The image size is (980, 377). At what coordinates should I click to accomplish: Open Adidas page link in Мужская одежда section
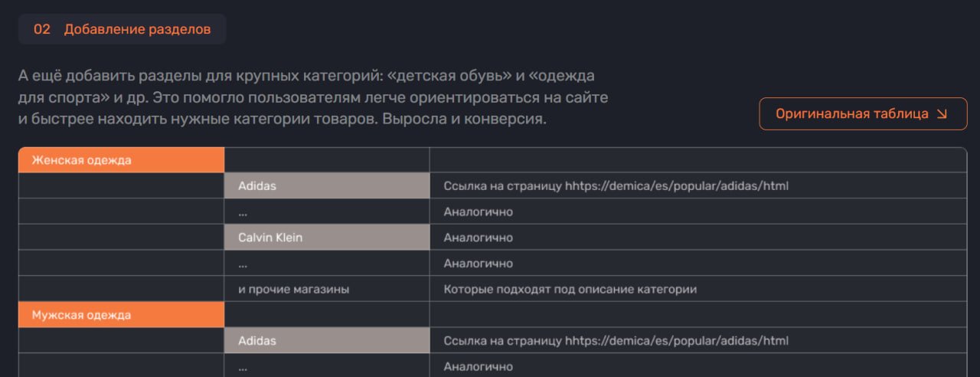616,341
